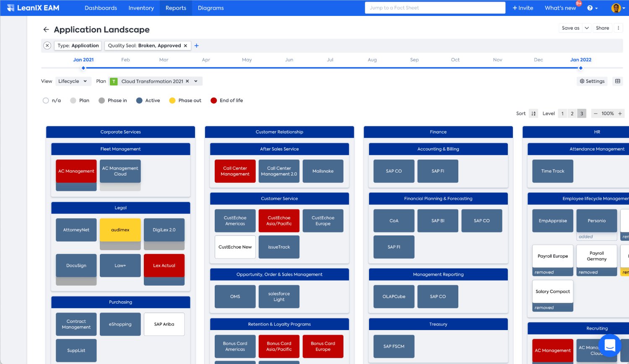The width and height of the screenshot is (629, 364).
Task: Open the Treasury group header
Action: tap(438, 324)
